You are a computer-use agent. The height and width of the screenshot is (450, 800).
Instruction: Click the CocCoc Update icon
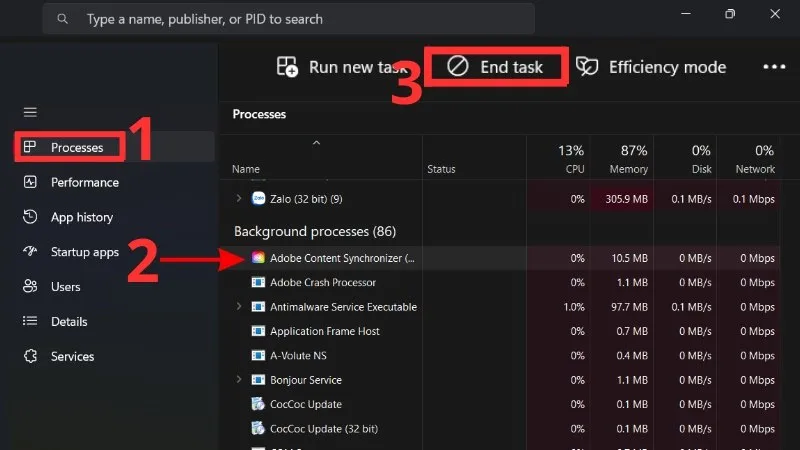(x=258, y=404)
